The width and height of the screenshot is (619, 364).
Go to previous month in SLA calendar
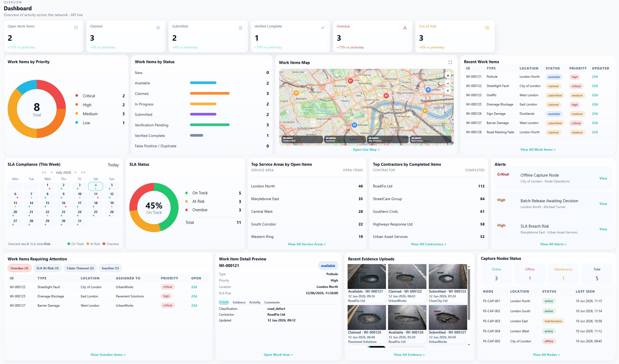click(x=52, y=172)
